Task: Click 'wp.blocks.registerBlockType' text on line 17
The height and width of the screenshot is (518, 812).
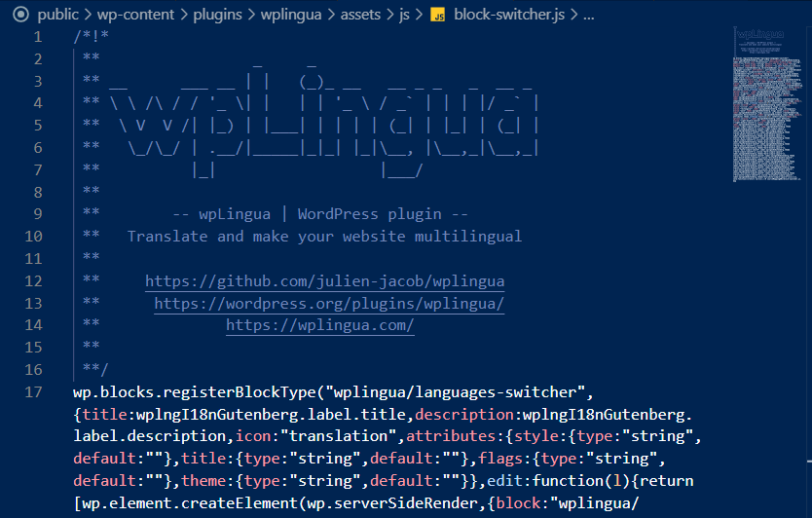Action: click(x=195, y=392)
